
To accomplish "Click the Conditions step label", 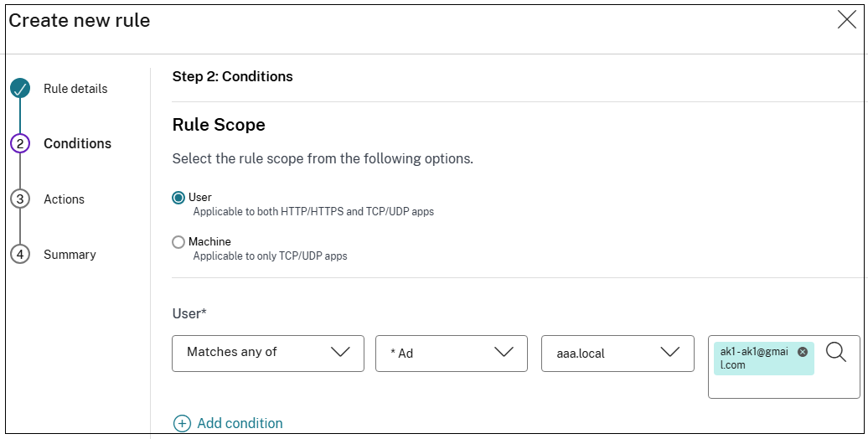I will (77, 144).
